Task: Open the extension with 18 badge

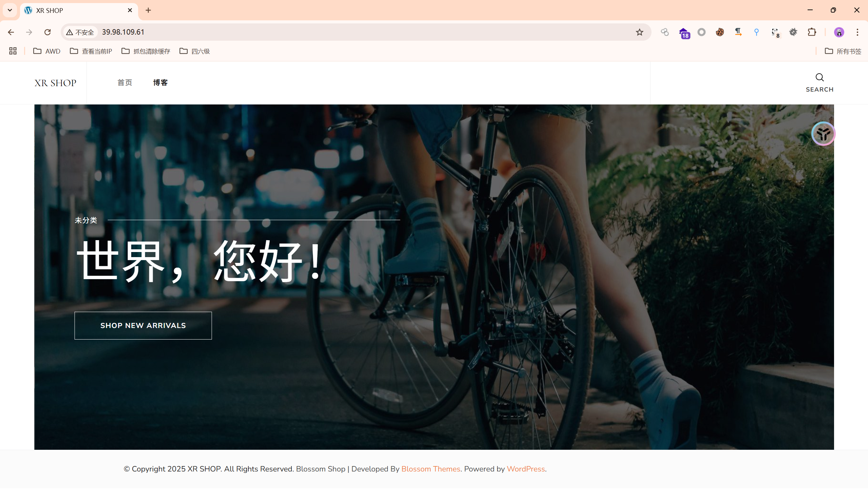Action: tap(684, 33)
